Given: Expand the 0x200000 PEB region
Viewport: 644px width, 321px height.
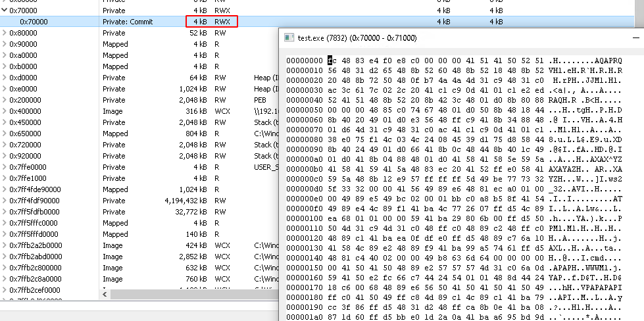Looking at the screenshot, I should tap(5, 100).
